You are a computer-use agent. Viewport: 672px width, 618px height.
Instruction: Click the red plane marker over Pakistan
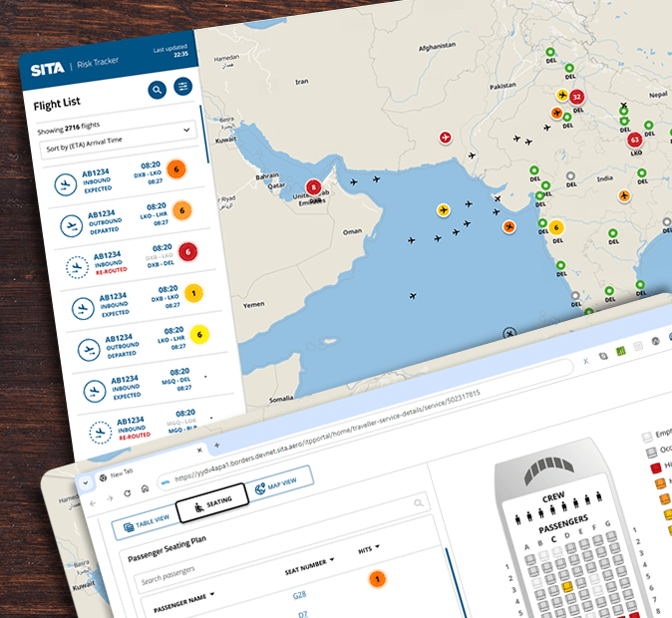click(x=445, y=137)
